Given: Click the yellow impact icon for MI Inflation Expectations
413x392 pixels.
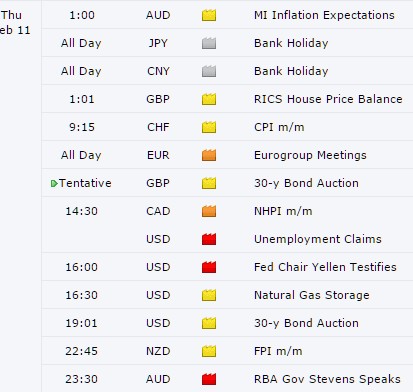Looking at the screenshot, I should pyautogui.click(x=209, y=15).
